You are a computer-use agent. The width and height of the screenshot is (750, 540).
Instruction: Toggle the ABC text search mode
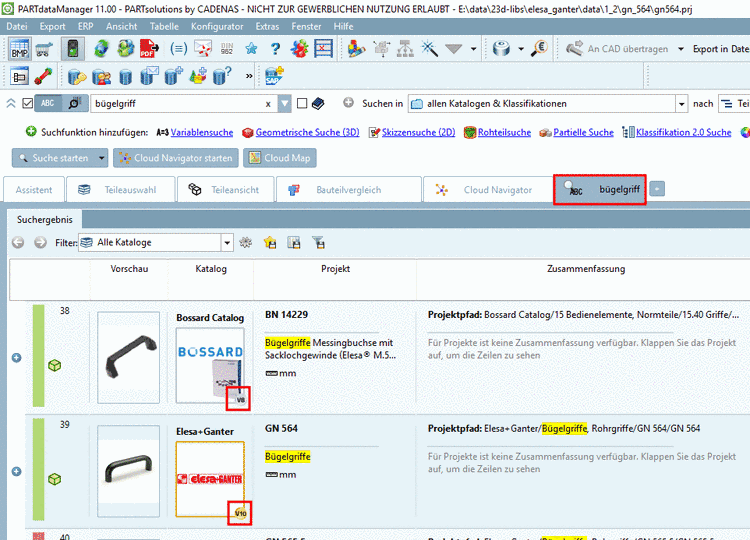(48, 103)
